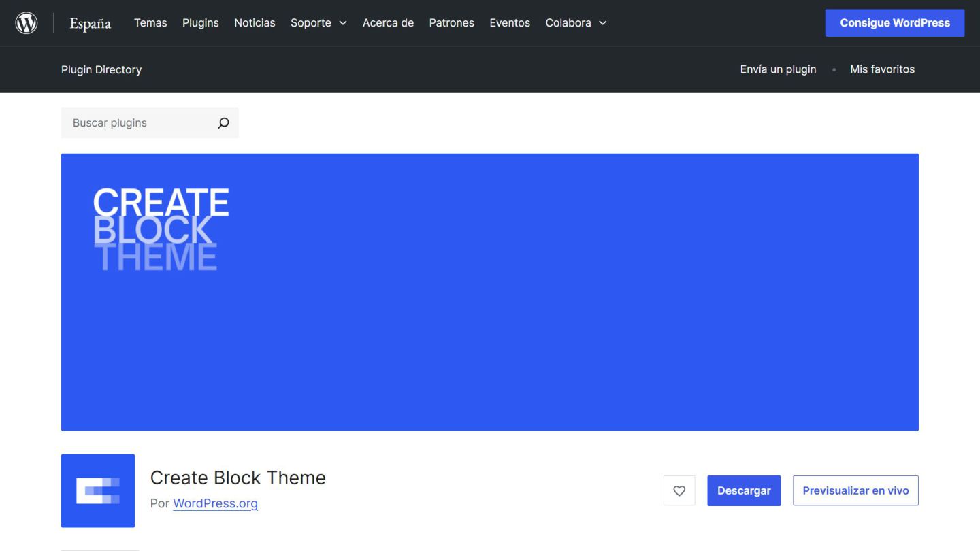The image size is (980, 551).
Task: Open Mis favoritos link
Action: point(882,69)
